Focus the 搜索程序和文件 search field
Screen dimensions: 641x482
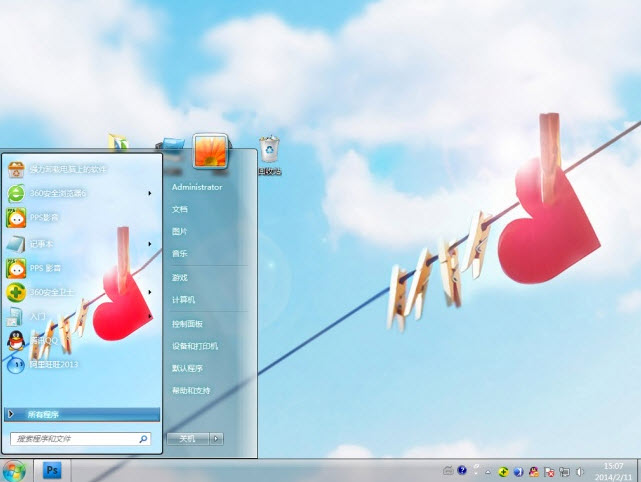click(81, 439)
